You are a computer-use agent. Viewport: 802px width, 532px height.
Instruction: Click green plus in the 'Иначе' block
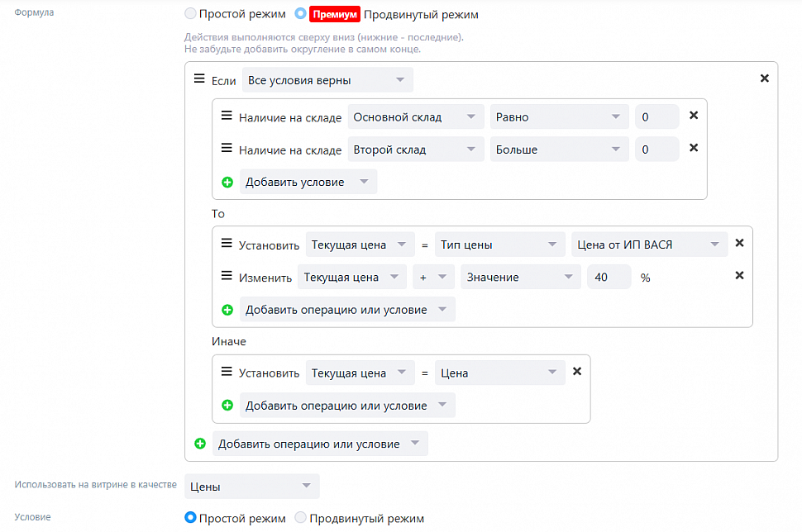point(227,406)
